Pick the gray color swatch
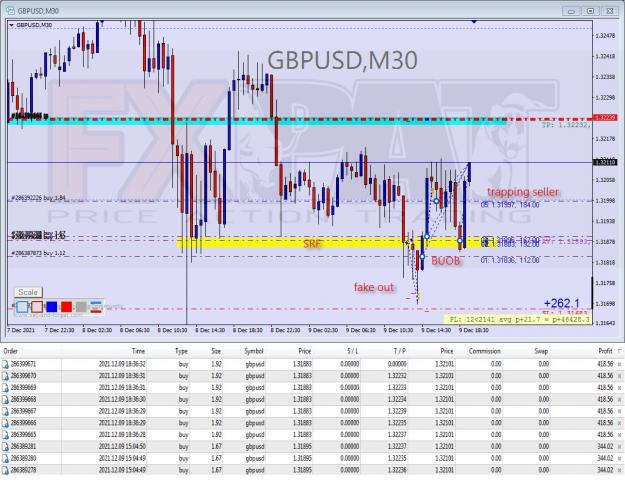Image resolution: width=625 pixels, height=483 pixels. pyautogui.click(x=81, y=306)
